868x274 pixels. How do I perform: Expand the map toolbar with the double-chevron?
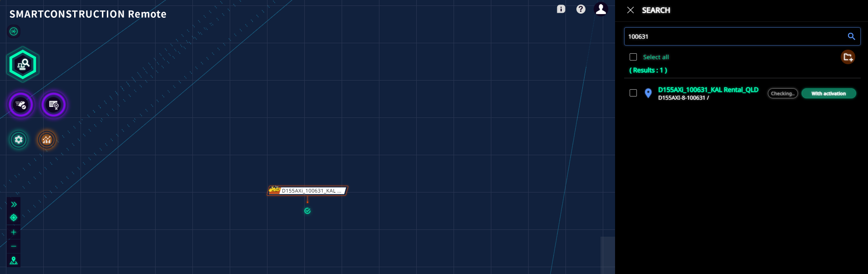tap(14, 204)
